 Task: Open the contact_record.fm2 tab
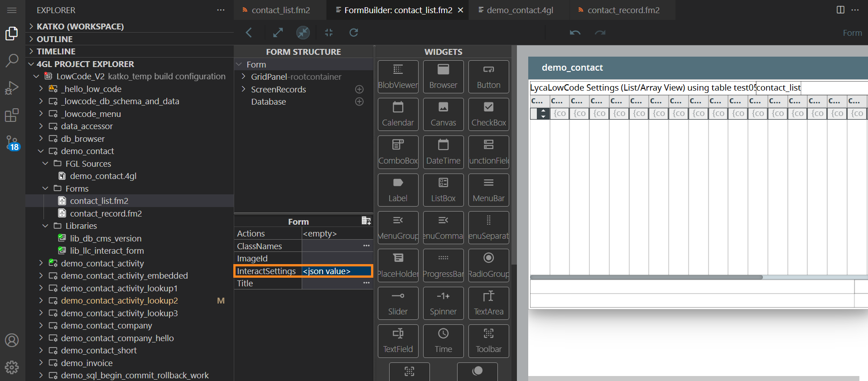(x=623, y=10)
